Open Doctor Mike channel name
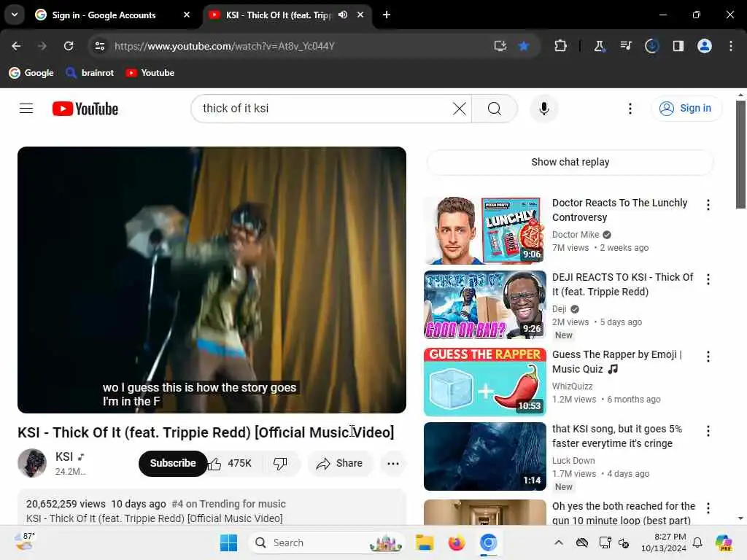Viewport: 747px width, 560px height. pos(576,234)
